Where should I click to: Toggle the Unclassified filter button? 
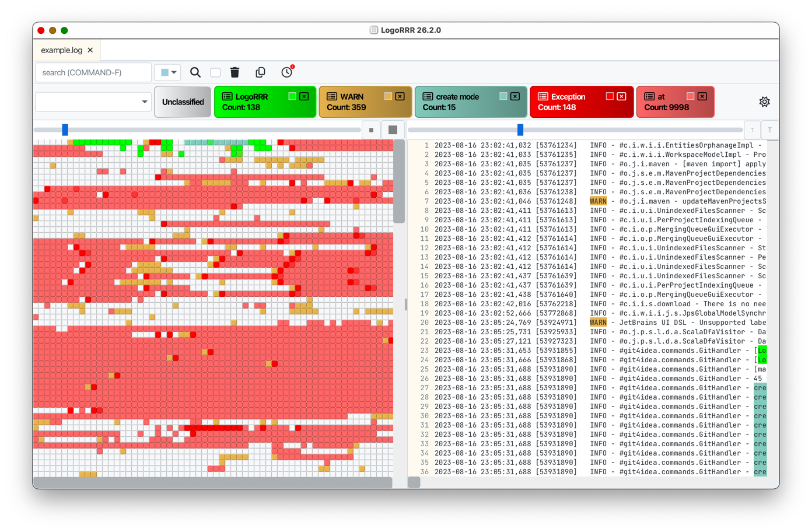point(183,102)
